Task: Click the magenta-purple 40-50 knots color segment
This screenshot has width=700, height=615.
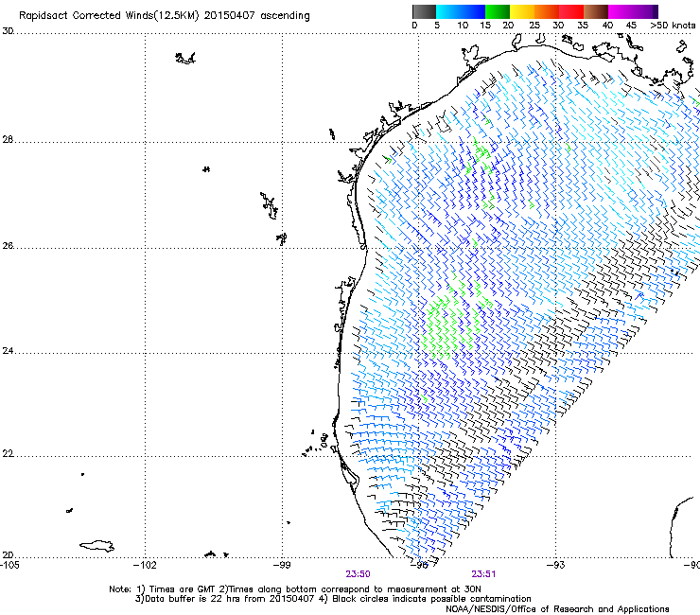Action: [633, 11]
